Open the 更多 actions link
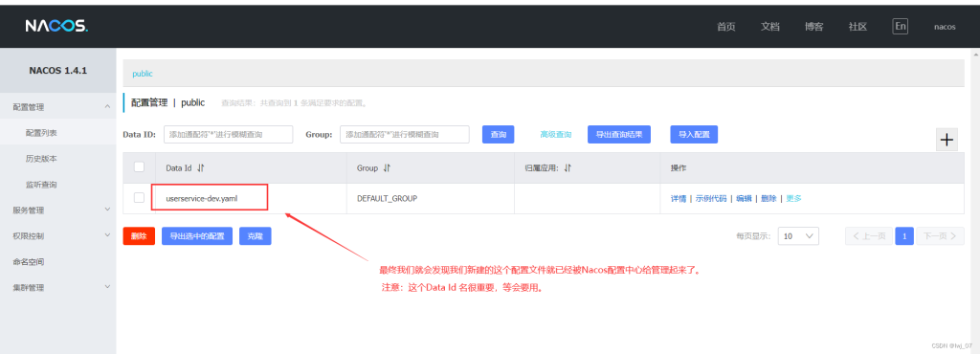The image size is (980, 354). pos(793,199)
